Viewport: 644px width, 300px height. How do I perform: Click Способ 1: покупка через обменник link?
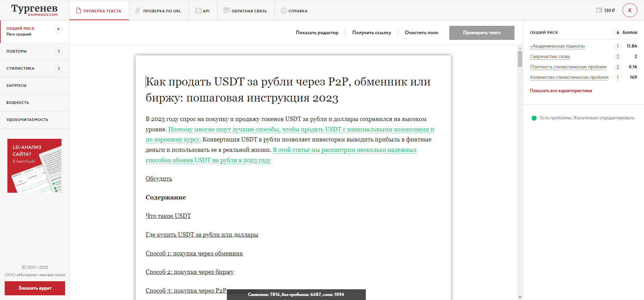click(194, 253)
